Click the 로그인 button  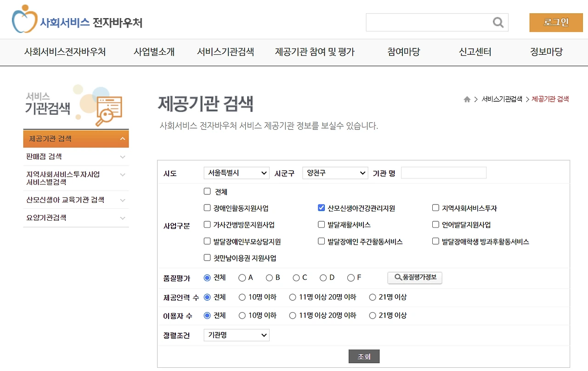pos(556,22)
